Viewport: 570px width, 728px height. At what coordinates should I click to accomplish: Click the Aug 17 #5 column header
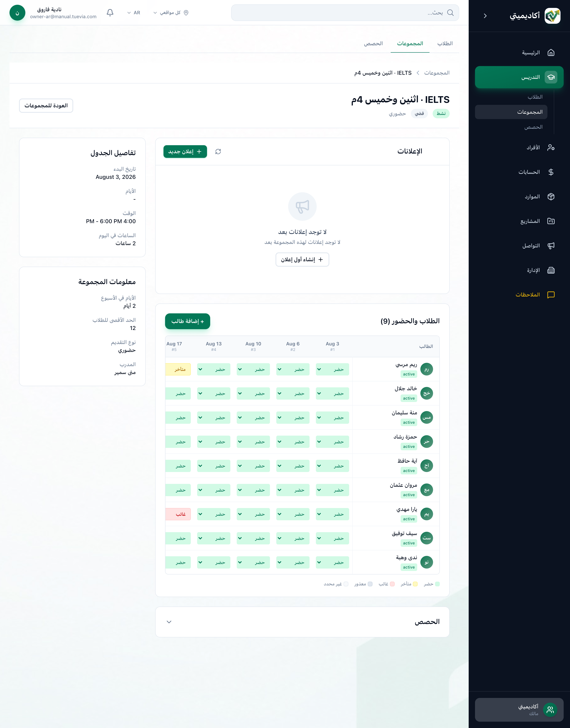174,346
